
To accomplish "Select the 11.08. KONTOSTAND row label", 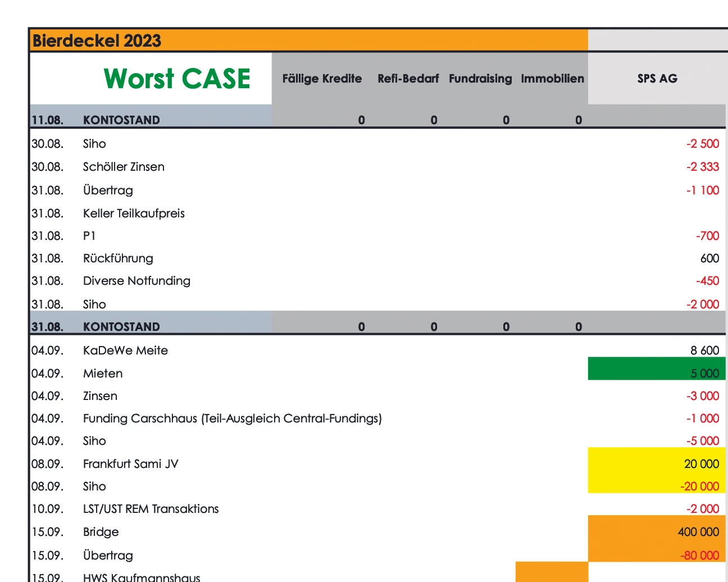I will (121, 120).
